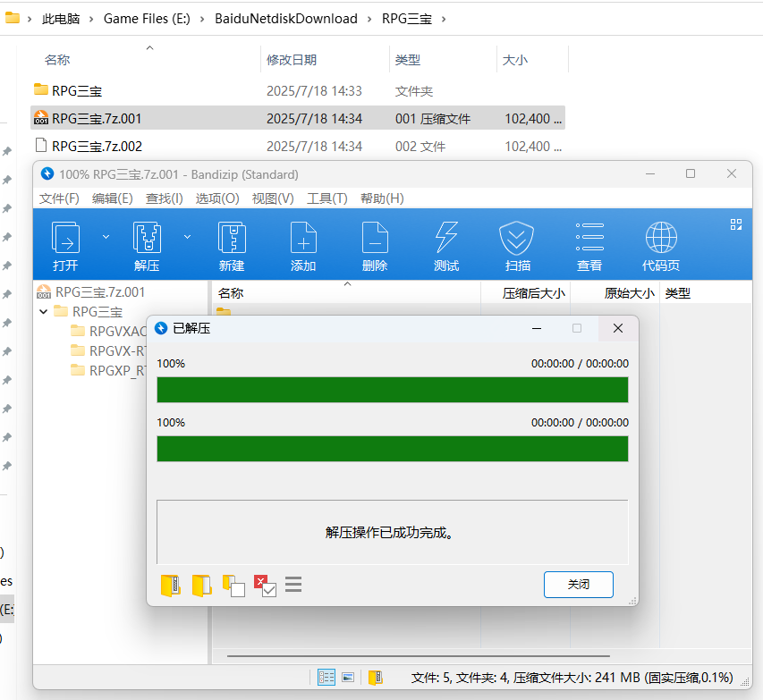The height and width of the screenshot is (700, 763).
Task: Open the 选项(O) menu
Action: (x=217, y=198)
